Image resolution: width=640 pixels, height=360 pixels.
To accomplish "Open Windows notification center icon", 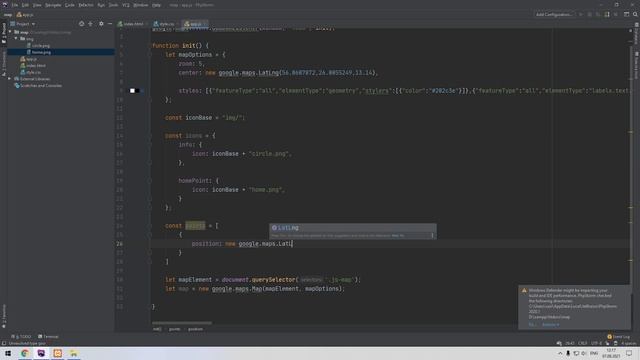I will [x=629, y=353].
